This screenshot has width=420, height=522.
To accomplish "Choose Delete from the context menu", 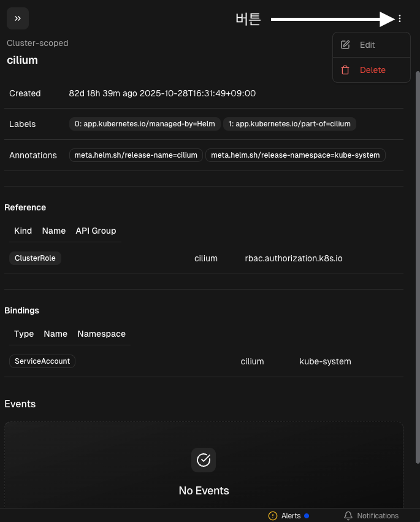I will pos(372,70).
